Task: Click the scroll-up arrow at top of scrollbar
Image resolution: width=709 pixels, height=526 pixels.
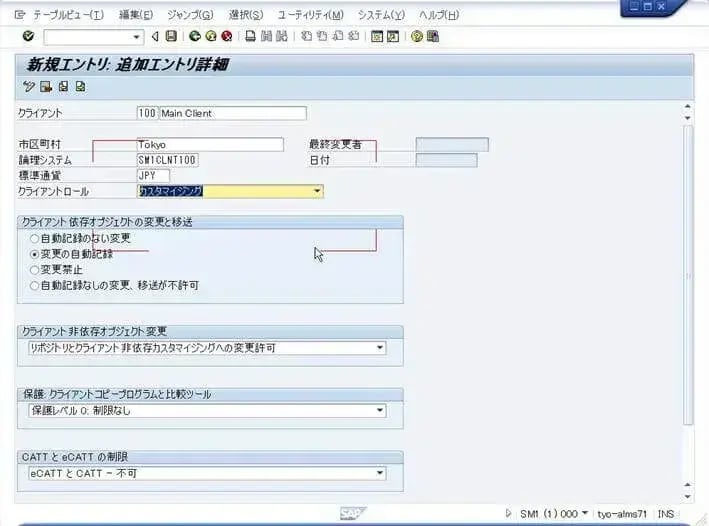Action: click(x=687, y=107)
